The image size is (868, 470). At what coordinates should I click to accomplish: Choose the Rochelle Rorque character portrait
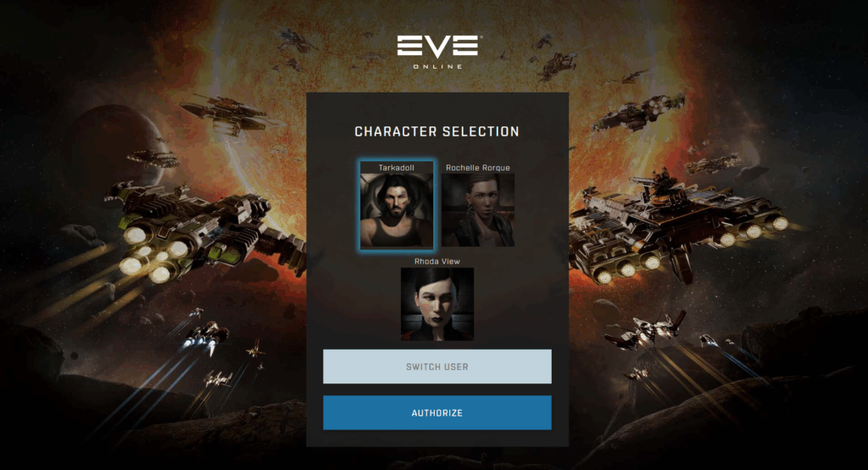click(478, 210)
